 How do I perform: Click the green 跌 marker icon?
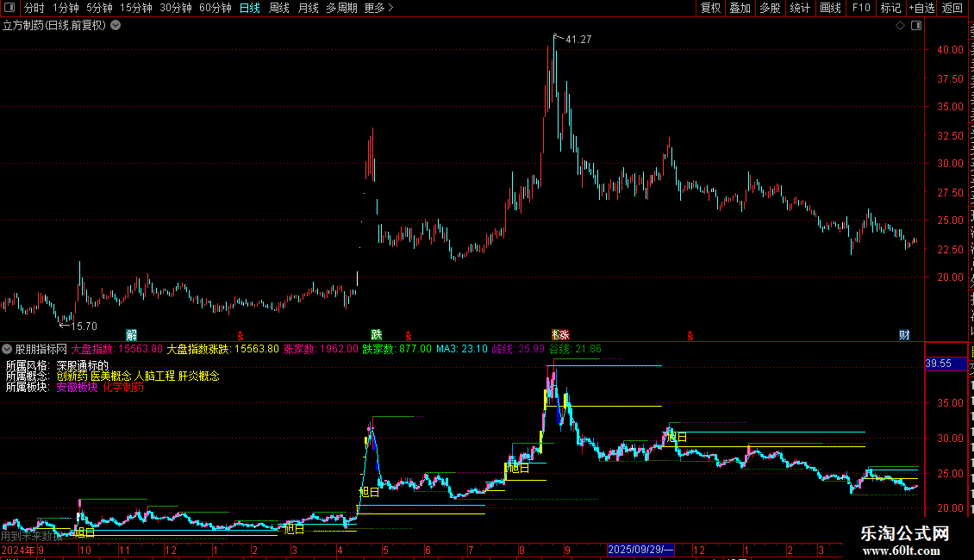(377, 335)
